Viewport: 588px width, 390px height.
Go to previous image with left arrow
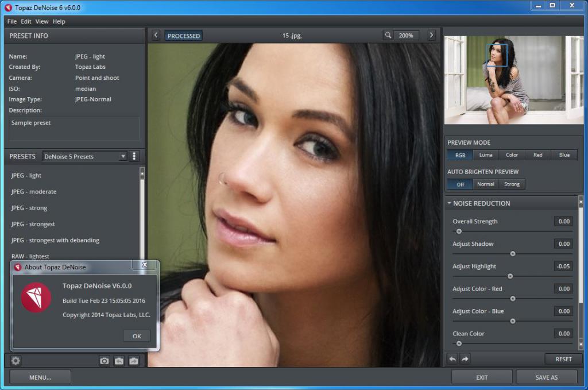click(156, 35)
